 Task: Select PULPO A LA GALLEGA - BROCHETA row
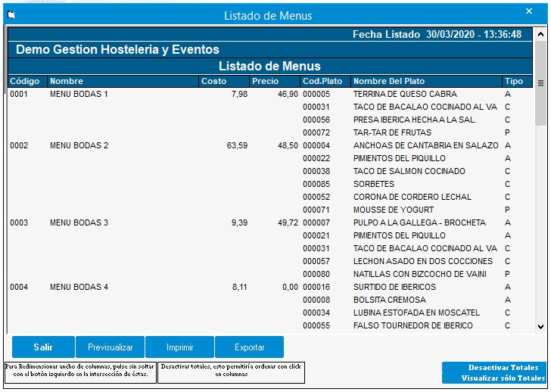419,222
